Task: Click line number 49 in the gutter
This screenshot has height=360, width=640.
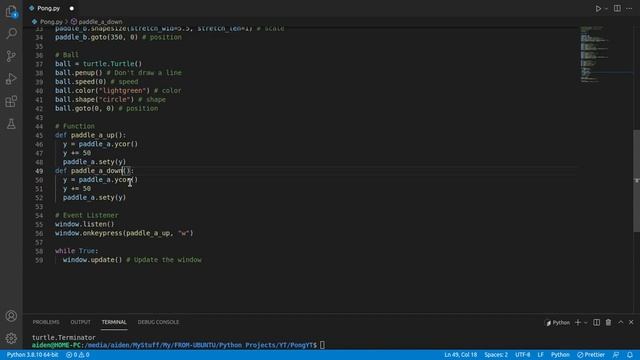Action: click(39, 171)
